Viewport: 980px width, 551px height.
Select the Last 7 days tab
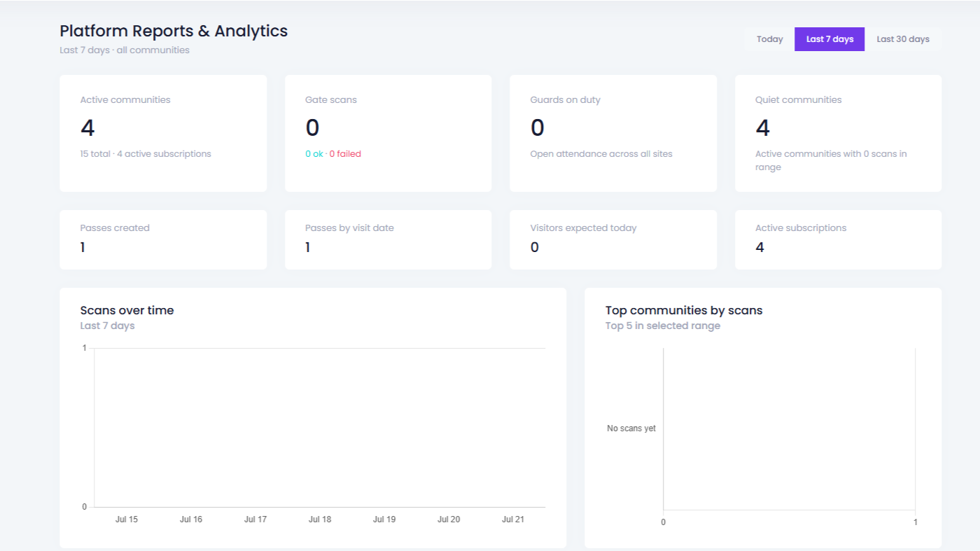point(829,39)
